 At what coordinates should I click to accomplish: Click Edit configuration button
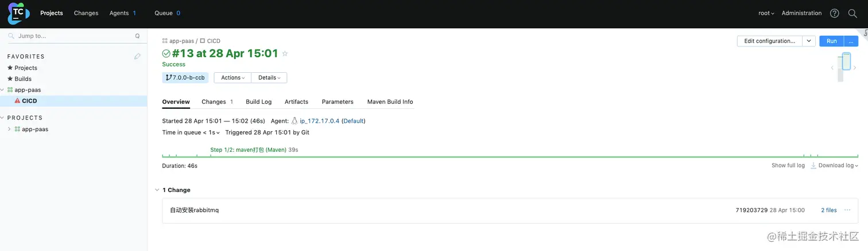769,41
